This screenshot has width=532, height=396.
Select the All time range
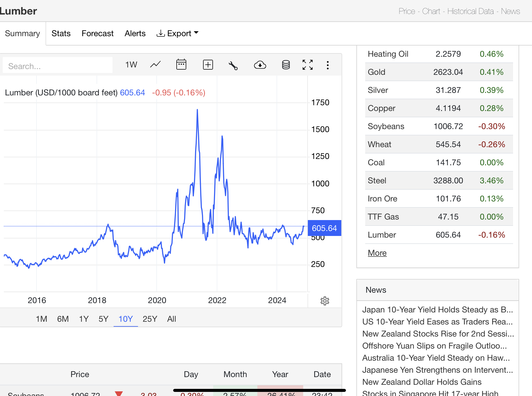pyautogui.click(x=171, y=319)
